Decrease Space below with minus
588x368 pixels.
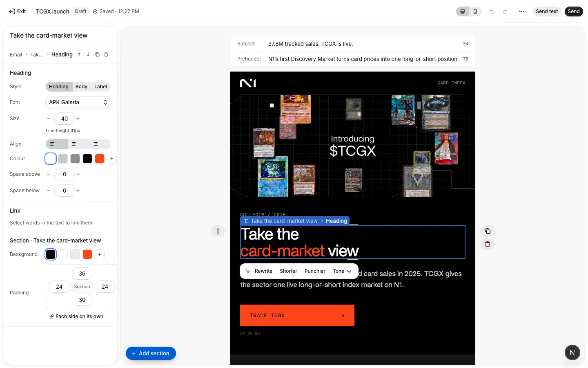(x=49, y=191)
